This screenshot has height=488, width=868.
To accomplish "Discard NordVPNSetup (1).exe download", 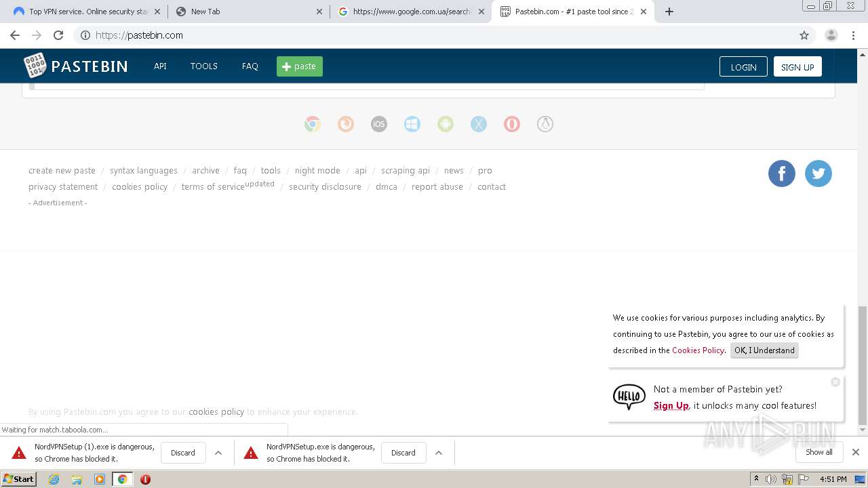I will pyautogui.click(x=183, y=453).
